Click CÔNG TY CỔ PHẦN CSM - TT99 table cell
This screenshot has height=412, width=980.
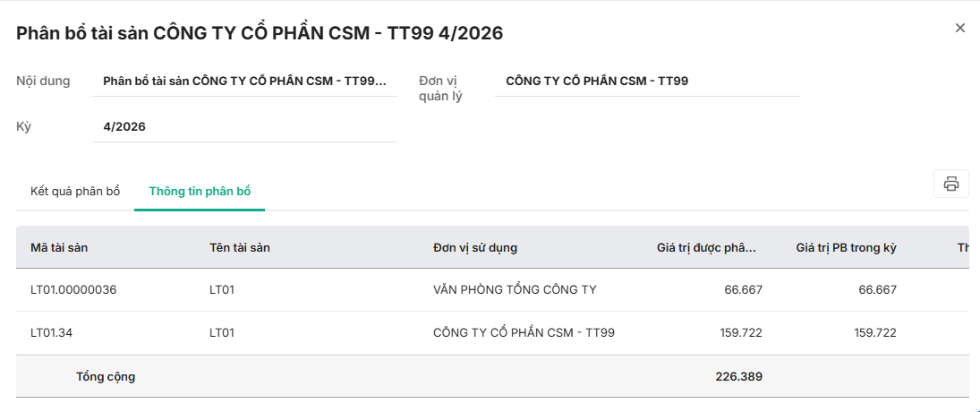click(x=524, y=332)
